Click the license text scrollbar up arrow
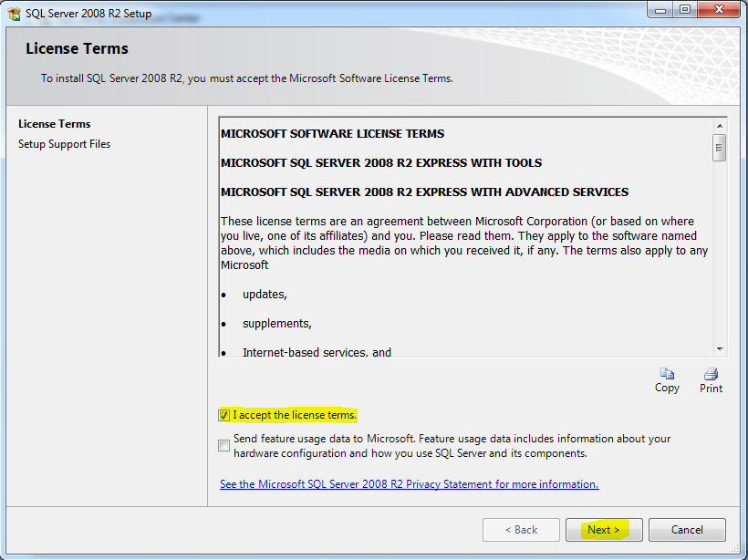Viewport: 748px width, 560px height. 720,126
